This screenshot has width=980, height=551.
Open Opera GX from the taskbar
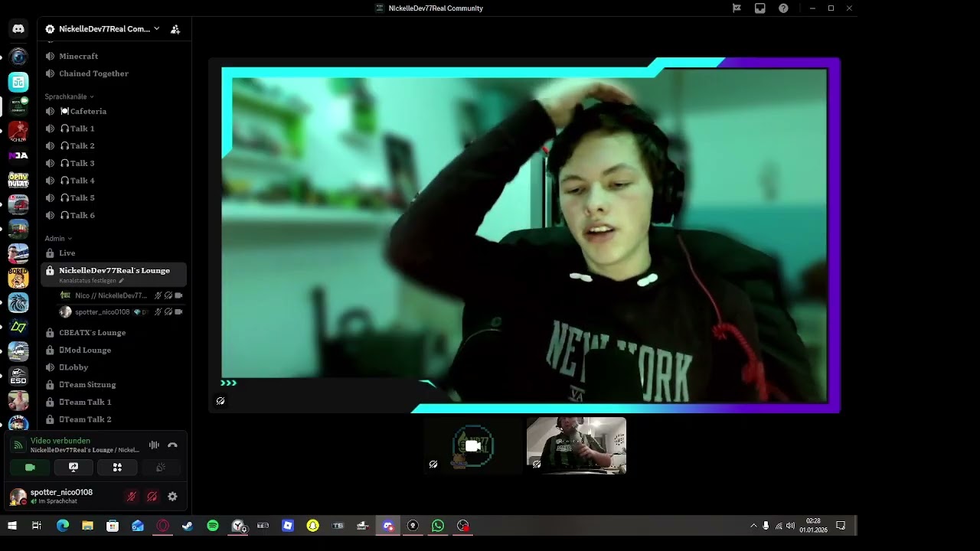[x=162, y=526]
